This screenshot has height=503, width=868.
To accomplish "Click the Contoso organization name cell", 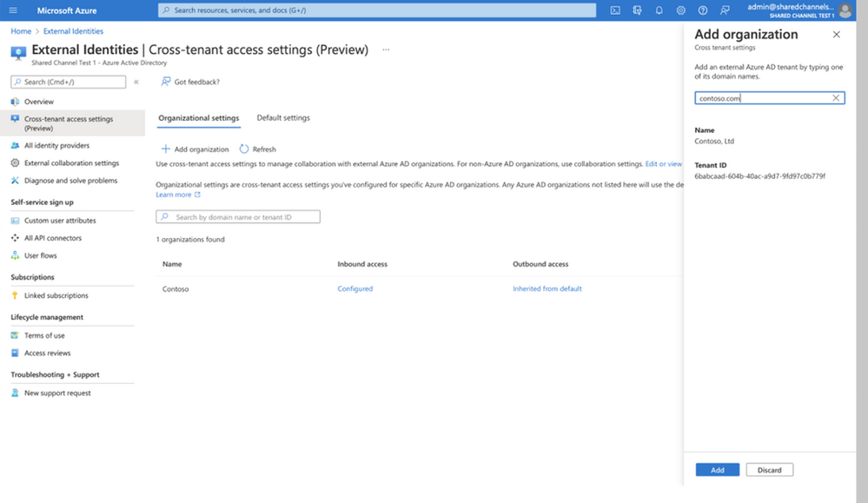I will 176,288.
